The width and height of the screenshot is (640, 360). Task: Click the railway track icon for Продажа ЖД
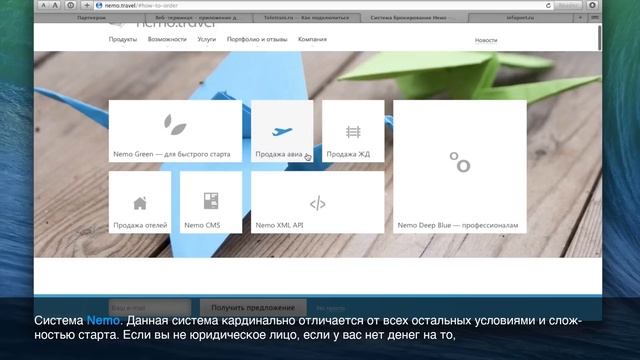tap(353, 132)
